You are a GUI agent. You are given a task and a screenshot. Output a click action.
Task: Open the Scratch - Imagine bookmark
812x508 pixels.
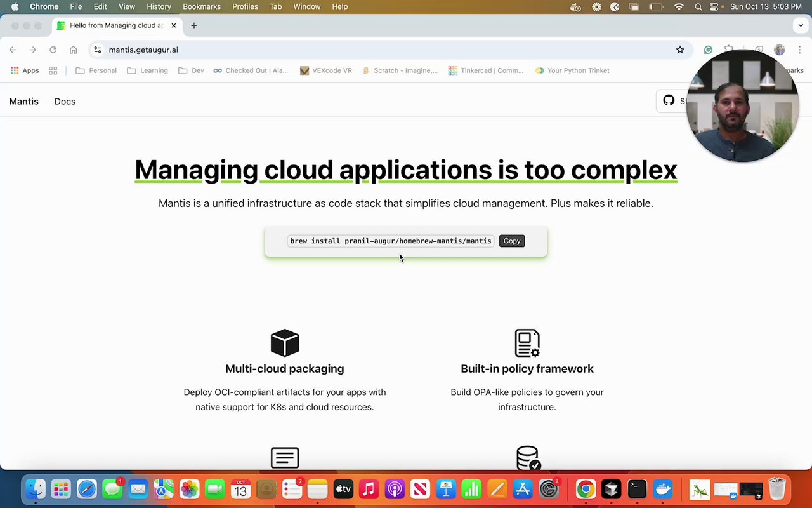[x=400, y=70]
